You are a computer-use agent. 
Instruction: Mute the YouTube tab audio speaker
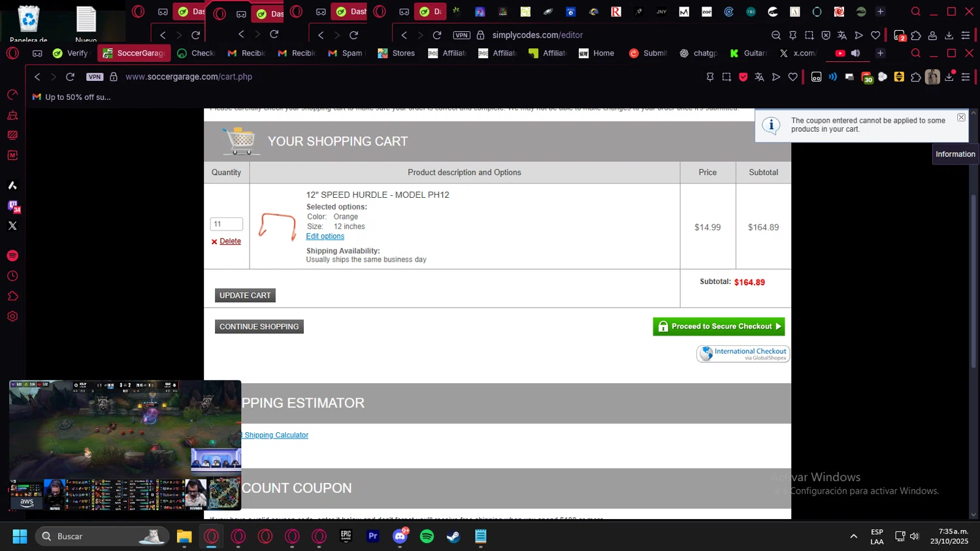click(x=855, y=53)
